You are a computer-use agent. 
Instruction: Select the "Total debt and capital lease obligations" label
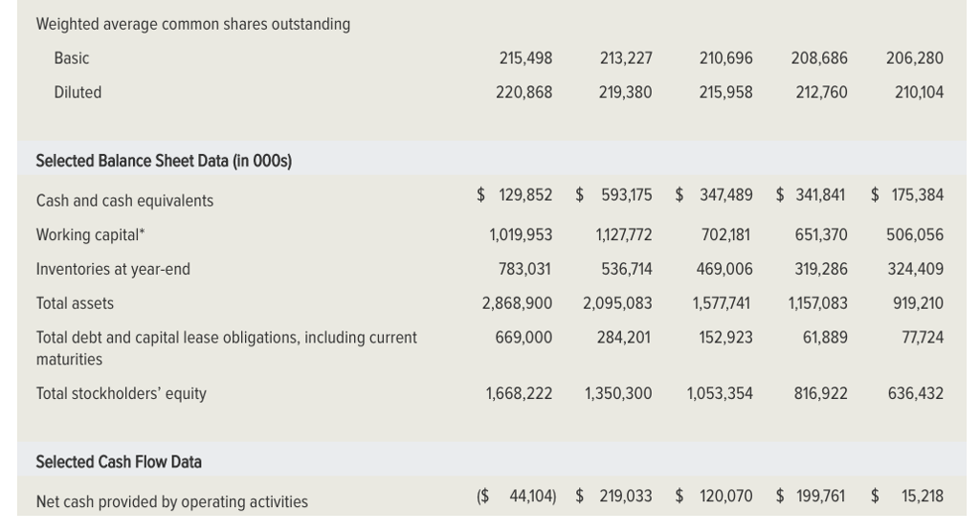(x=226, y=338)
